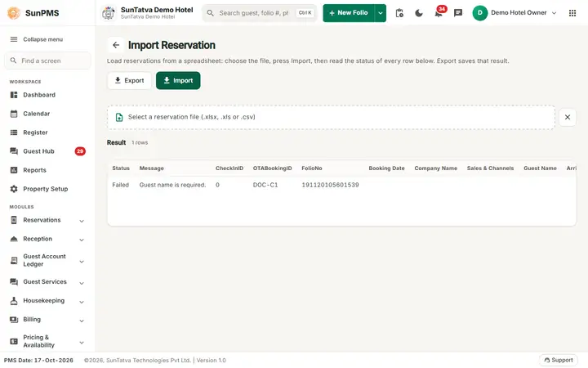This screenshot has height=368, width=588.
Task: Click the Export button
Action: (x=129, y=80)
